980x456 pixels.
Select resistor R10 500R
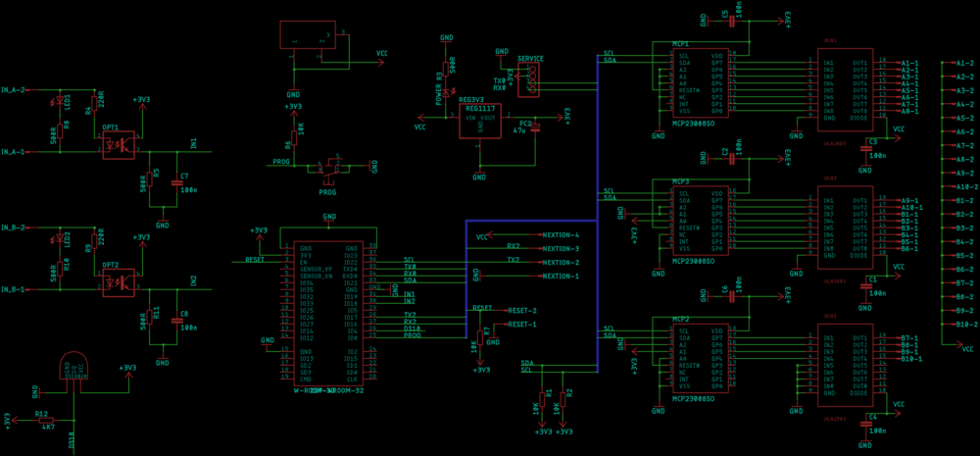(x=60, y=269)
